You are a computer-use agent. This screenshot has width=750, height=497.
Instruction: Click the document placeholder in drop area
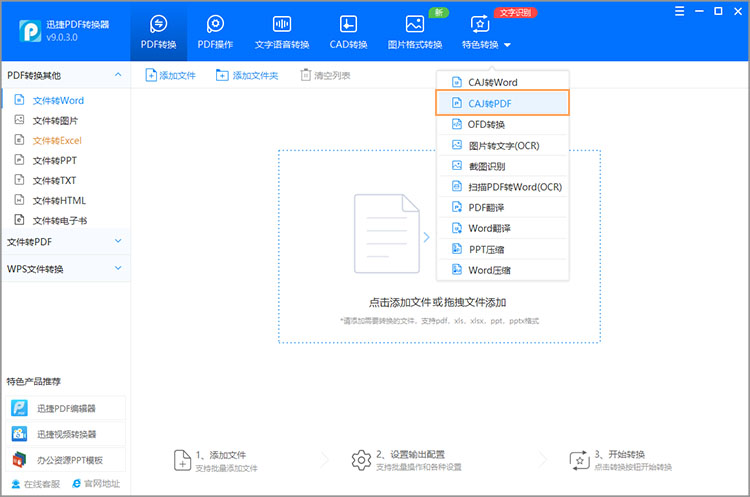(386, 233)
